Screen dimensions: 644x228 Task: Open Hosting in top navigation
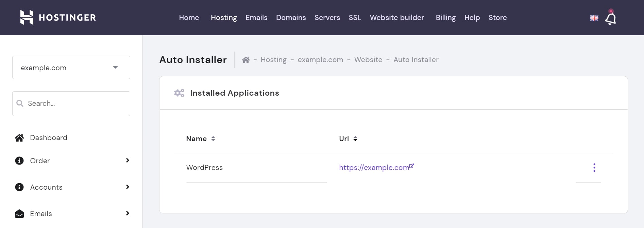pos(224,18)
